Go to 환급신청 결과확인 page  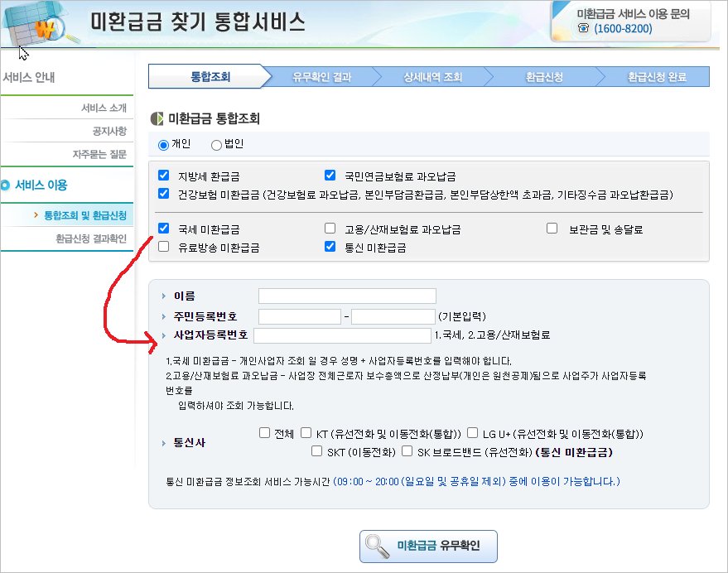tap(90, 239)
